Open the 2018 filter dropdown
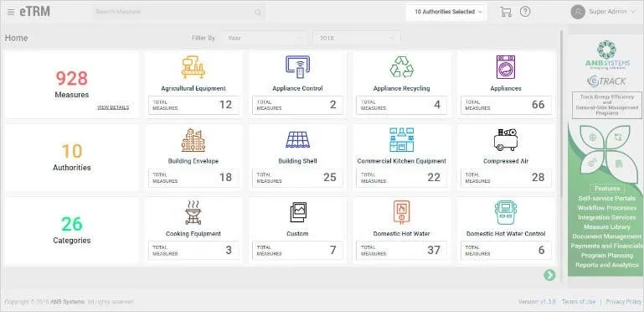The width and height of the screenshot is (644, 312). 357,38
